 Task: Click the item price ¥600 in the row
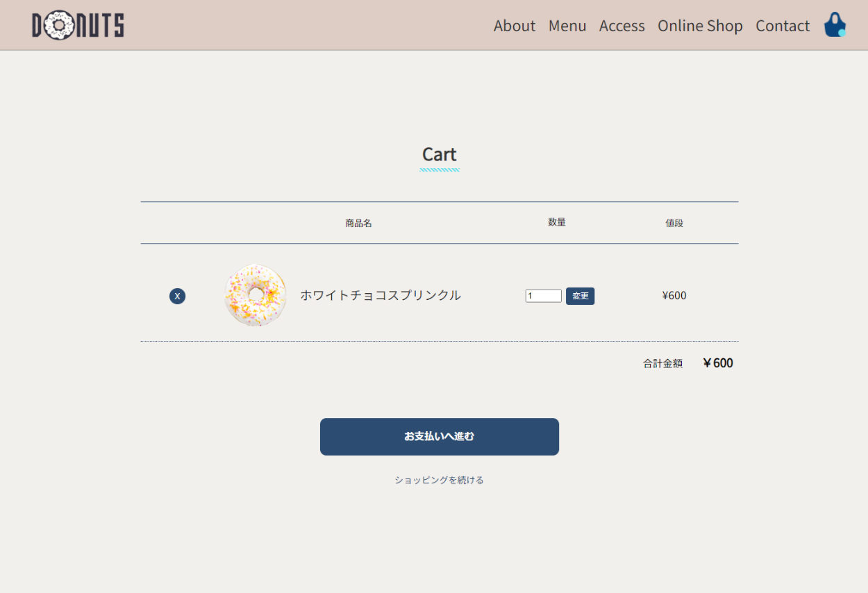(674, 295)
